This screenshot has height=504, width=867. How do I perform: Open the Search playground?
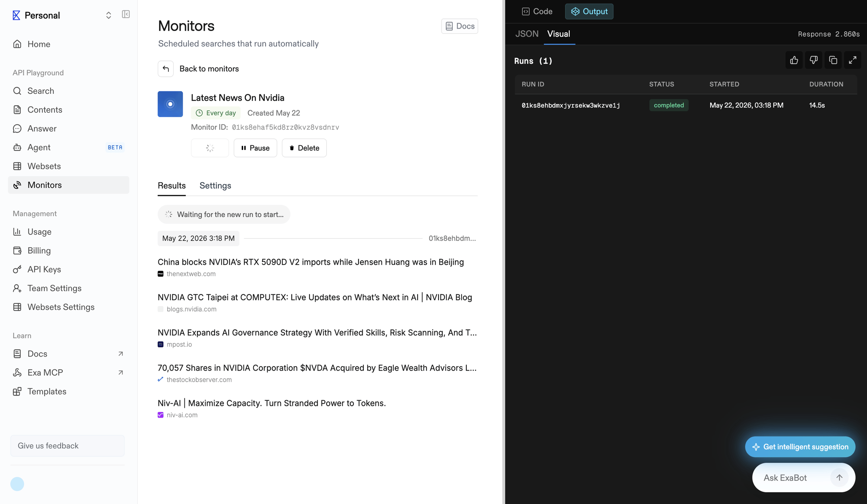click(69, 91)
